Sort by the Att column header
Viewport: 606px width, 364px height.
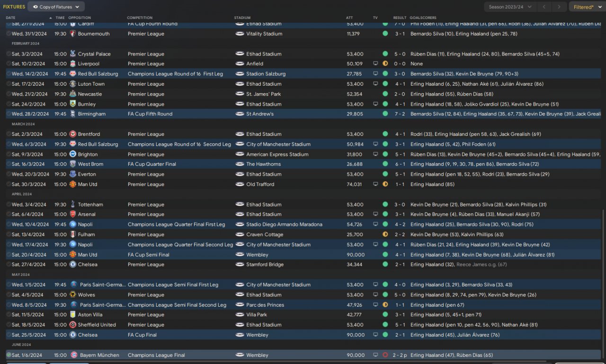point(349,18)
